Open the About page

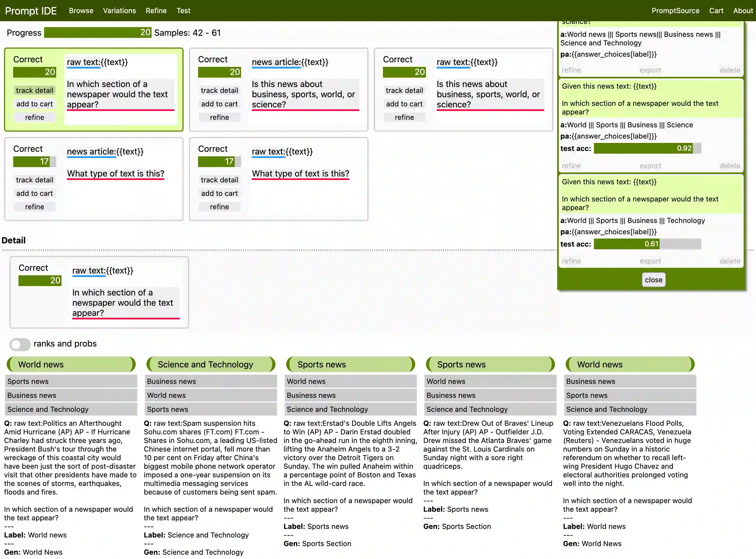coord(743,10)
